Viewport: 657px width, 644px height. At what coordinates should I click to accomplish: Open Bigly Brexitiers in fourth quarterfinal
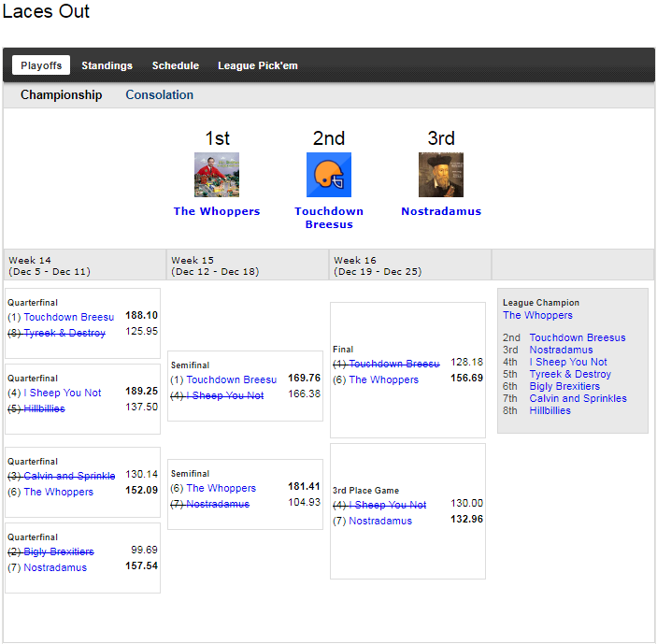pos(59,551)
